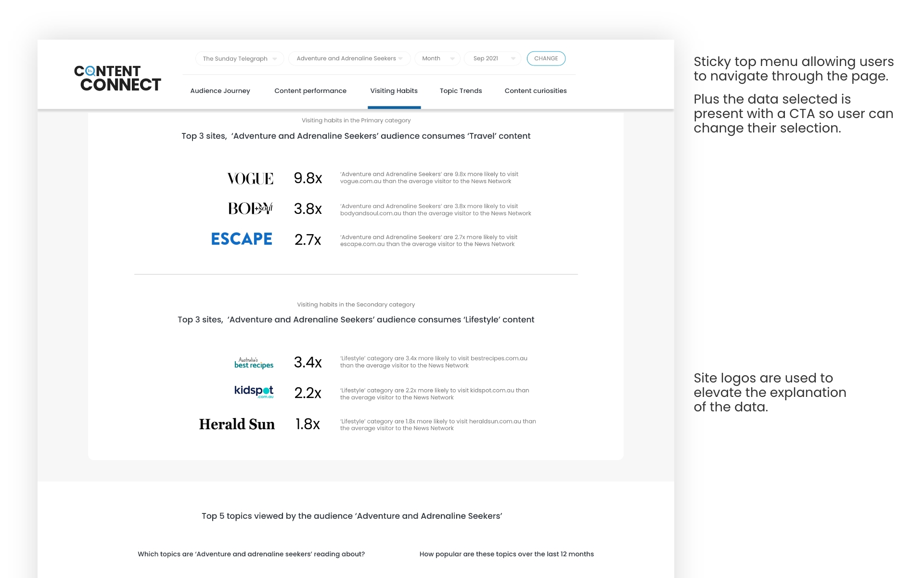
Task: Click the Kidspot logo
Action: [254, 391]
